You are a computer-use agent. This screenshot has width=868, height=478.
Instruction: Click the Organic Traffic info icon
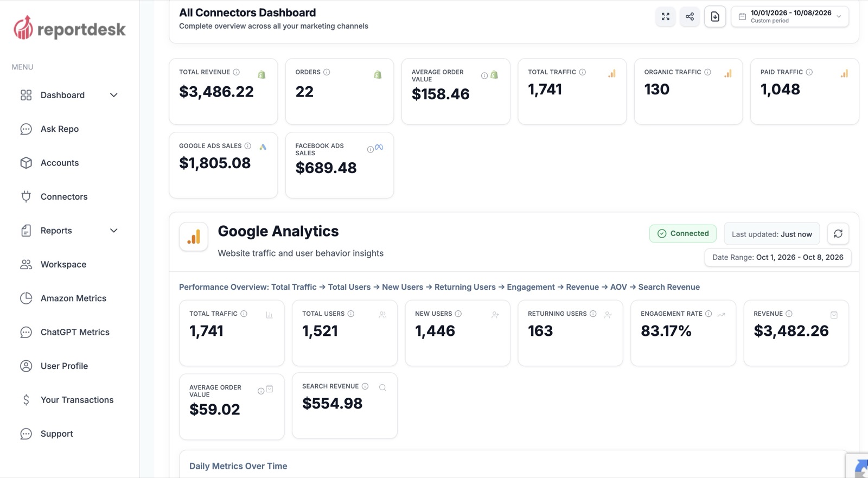pyautogui.click(x=707, y=72)
